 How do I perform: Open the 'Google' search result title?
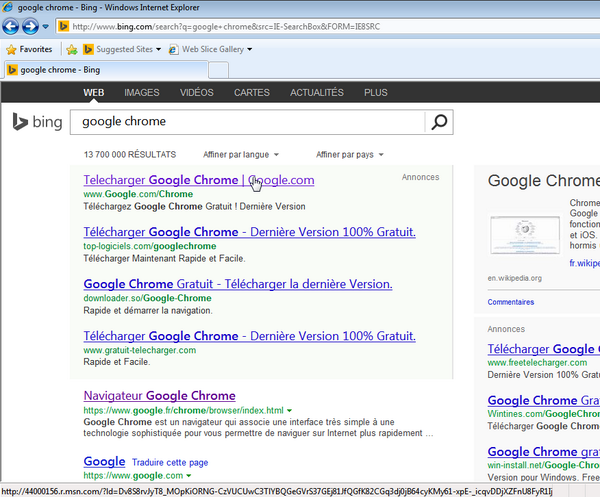click(104, 461)
